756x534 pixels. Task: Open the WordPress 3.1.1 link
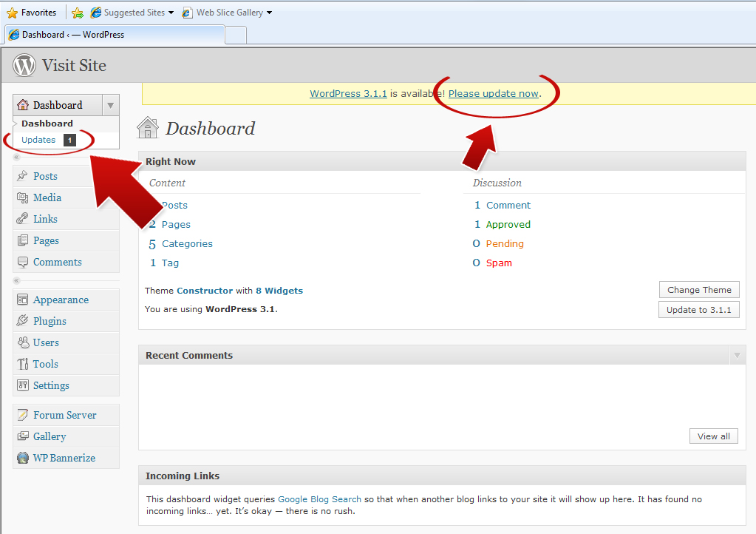point(348,94)
